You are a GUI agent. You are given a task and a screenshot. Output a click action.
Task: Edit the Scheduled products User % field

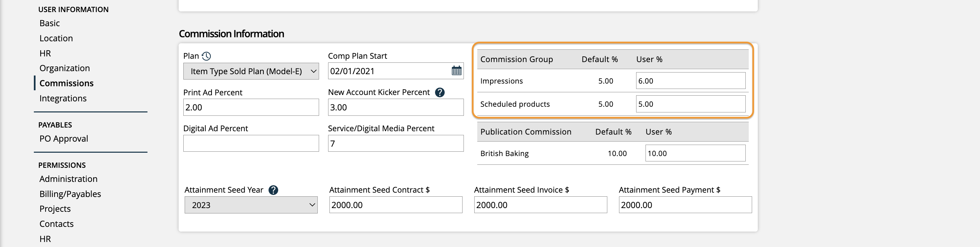click(x=690, y=104)
